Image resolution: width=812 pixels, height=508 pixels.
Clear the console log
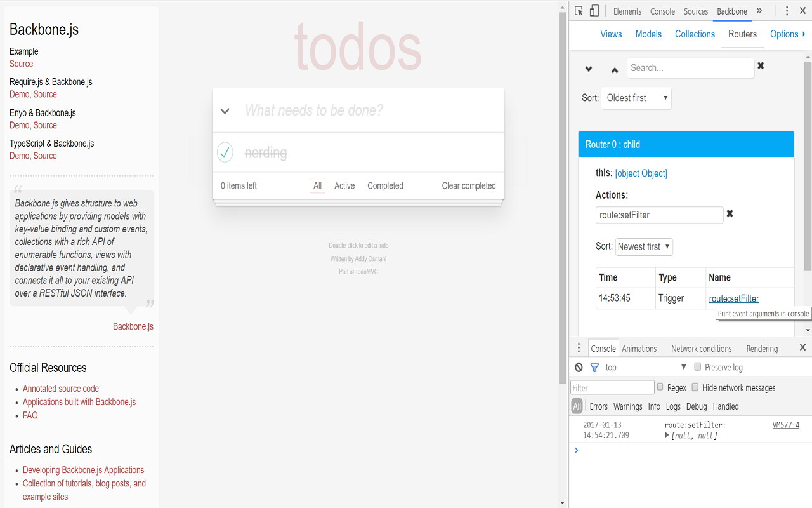pyautogui.click(x=579, y=367)
